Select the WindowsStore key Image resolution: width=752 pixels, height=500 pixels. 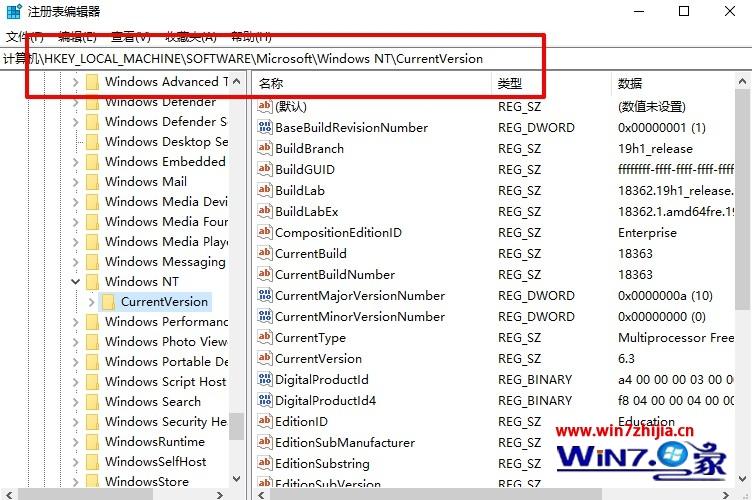click(x=147, y=481)
